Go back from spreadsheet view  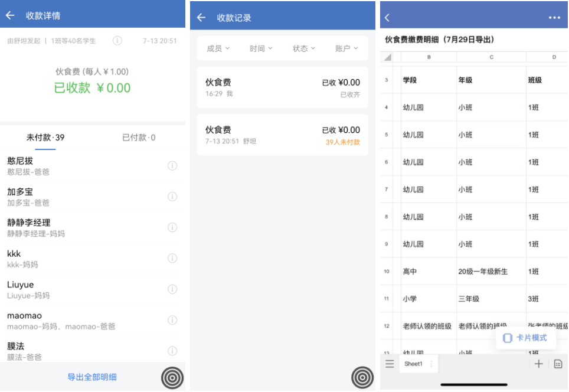[x=387, y=18]
